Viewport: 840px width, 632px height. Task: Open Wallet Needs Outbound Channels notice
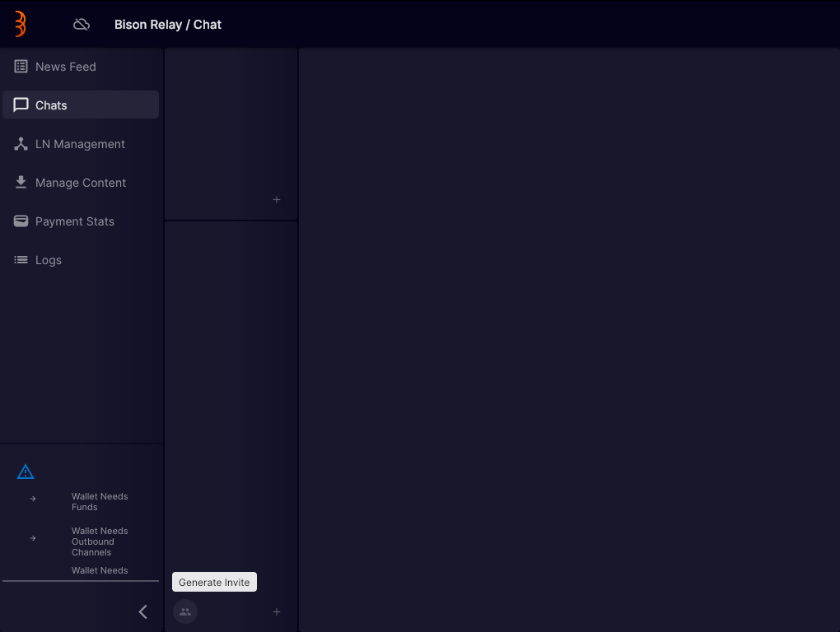pyautogui.click(x=100, y=541)
